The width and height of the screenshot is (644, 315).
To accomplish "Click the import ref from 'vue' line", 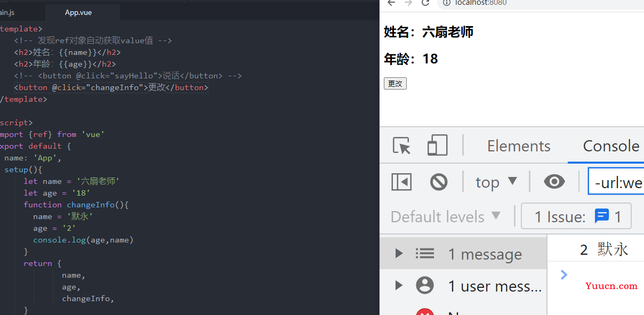I will (x=52, y=134).
